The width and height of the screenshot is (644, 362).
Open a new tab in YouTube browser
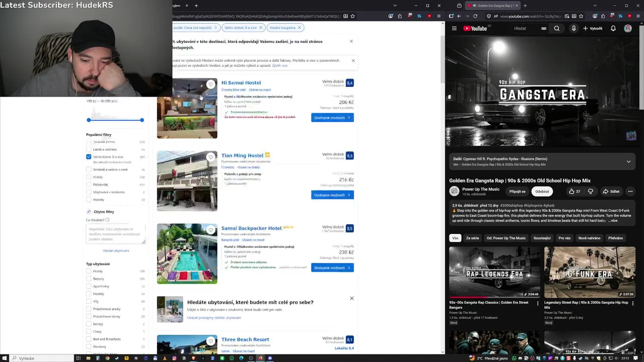[x=525, y=6]
